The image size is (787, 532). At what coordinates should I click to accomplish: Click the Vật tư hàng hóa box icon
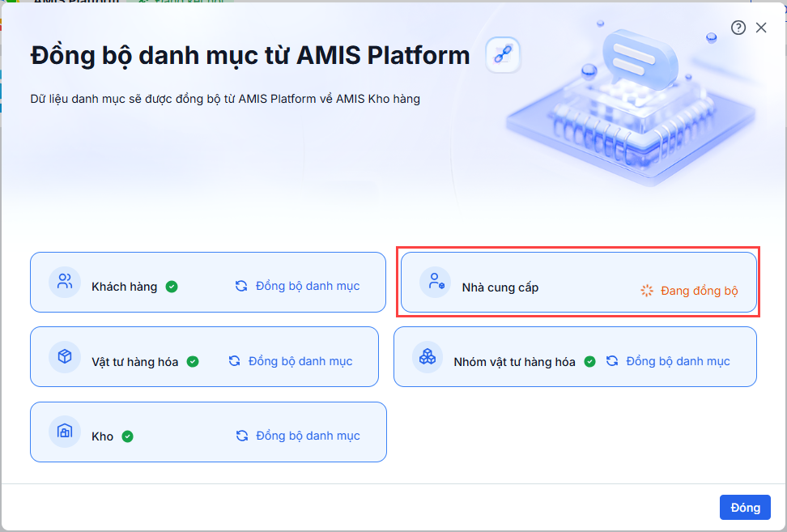65,356
